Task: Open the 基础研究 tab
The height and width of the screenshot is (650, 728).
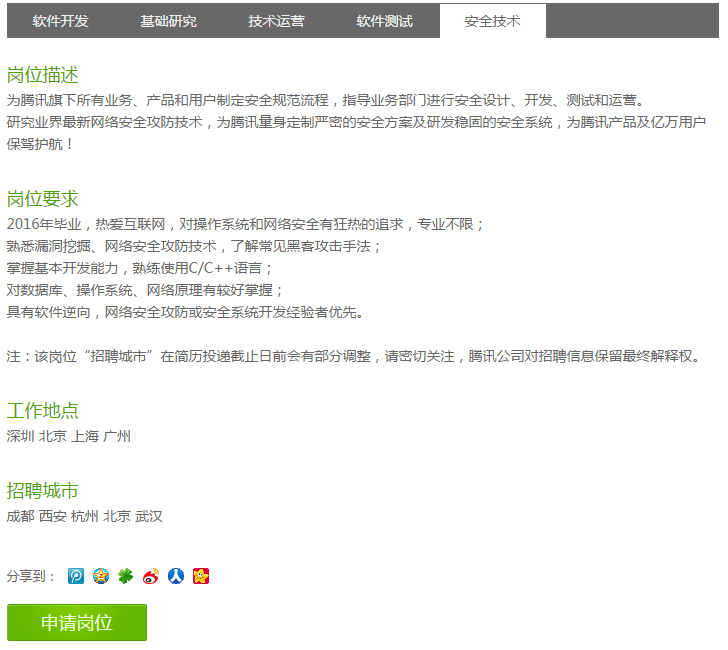Action: [x=168, y=21]
